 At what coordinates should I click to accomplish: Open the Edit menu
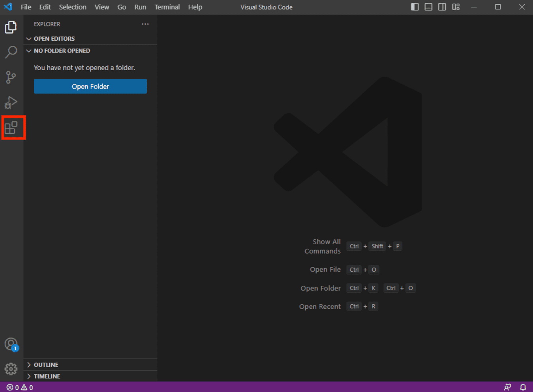click(45, 7)
